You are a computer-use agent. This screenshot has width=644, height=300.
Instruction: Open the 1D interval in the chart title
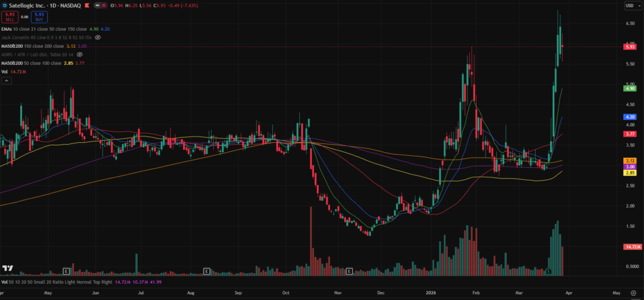[53, 6]
